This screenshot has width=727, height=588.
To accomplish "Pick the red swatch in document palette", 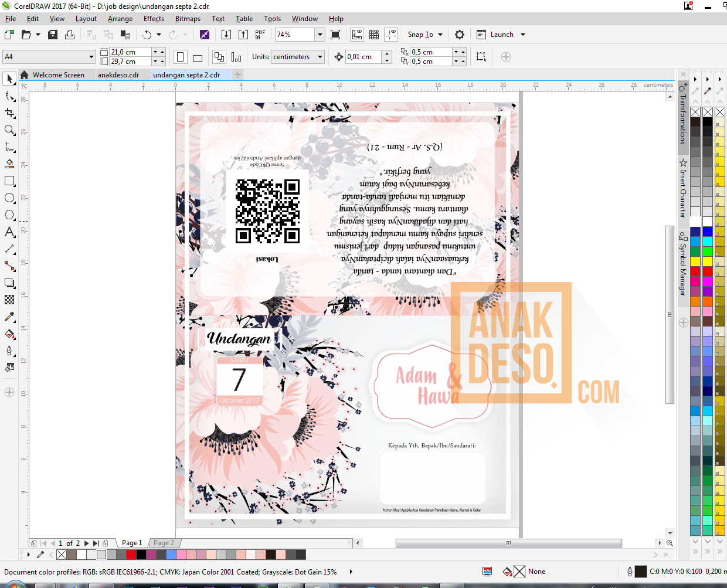I will click(131, 555).
